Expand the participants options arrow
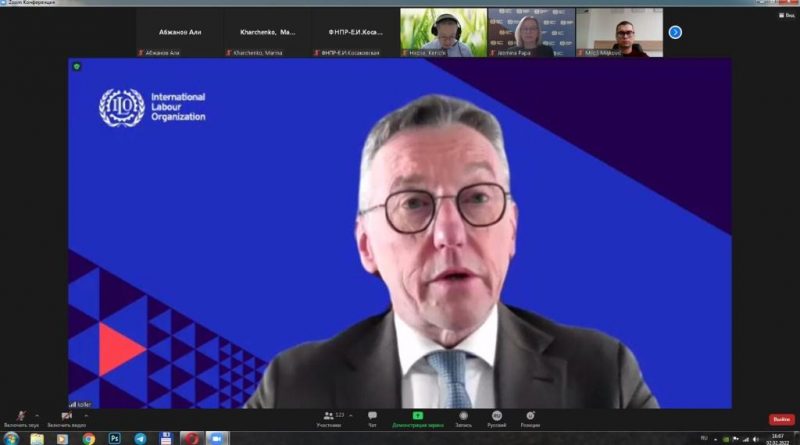The image size is (800, 445). (351, 415)
